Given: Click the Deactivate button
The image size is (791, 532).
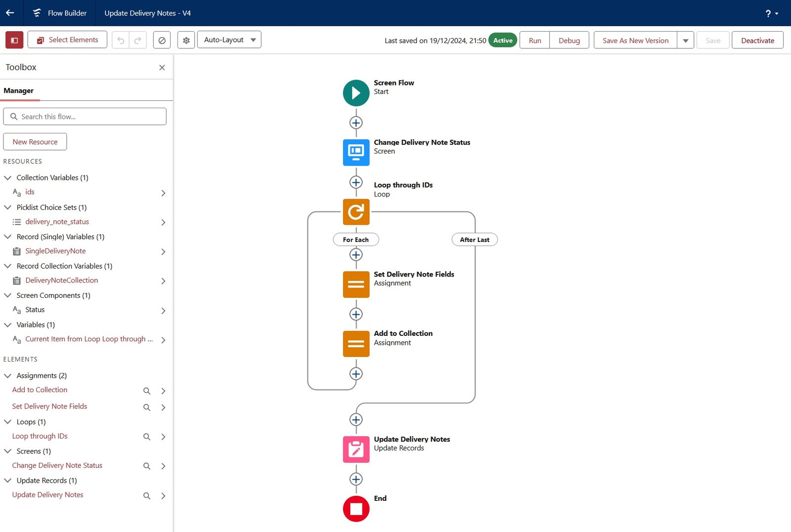Looking at the screenshot, I should (757, 40).
